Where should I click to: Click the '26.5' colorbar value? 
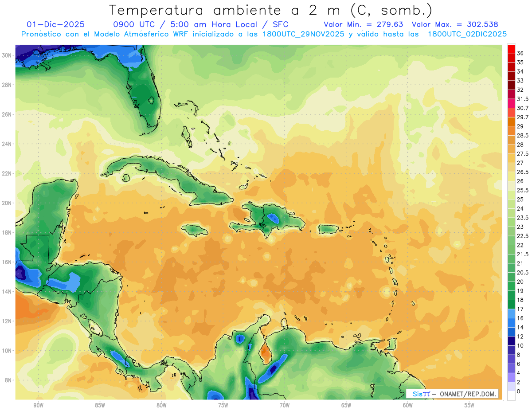point(523,172)
